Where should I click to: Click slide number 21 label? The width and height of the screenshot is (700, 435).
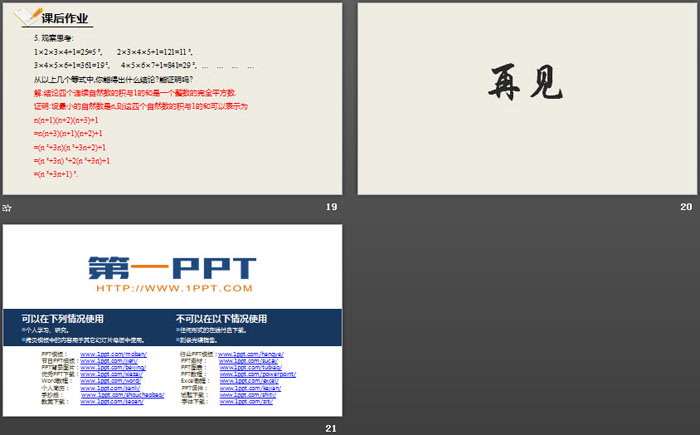click(331, 428)
